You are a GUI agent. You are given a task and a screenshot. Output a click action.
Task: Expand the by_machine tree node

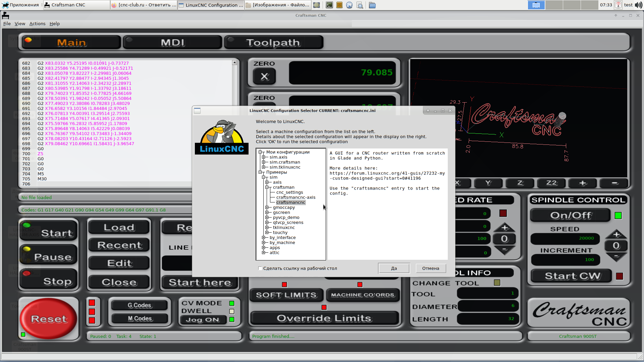264,243
